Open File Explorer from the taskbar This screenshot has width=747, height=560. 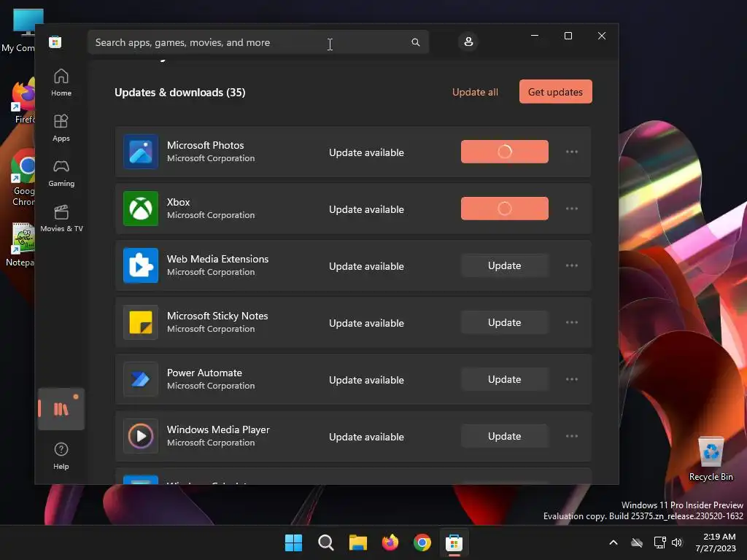click(x=357, y=542)
